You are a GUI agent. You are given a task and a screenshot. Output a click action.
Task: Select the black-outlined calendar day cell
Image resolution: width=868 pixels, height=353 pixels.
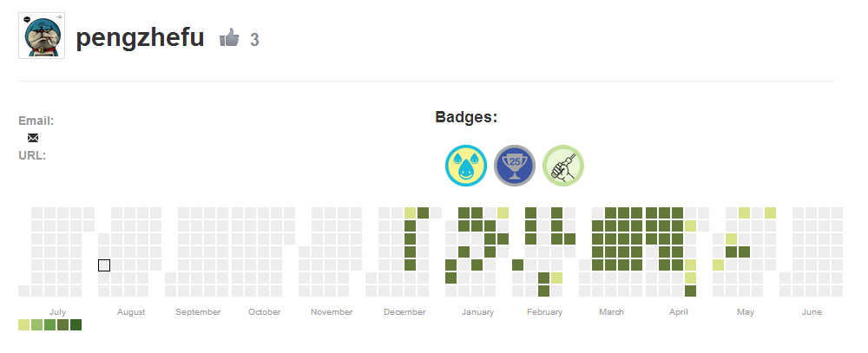pos(104,265)
